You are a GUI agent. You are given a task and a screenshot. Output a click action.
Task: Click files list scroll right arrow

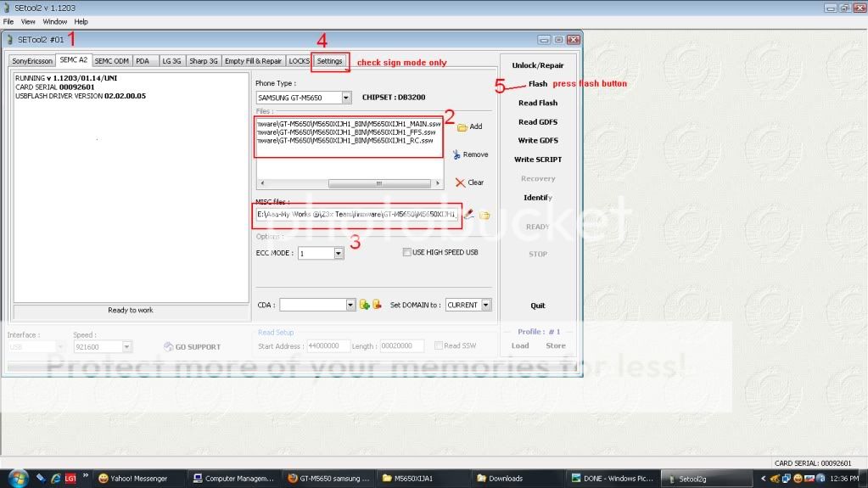pyautogui.click(x=437, y=183)
